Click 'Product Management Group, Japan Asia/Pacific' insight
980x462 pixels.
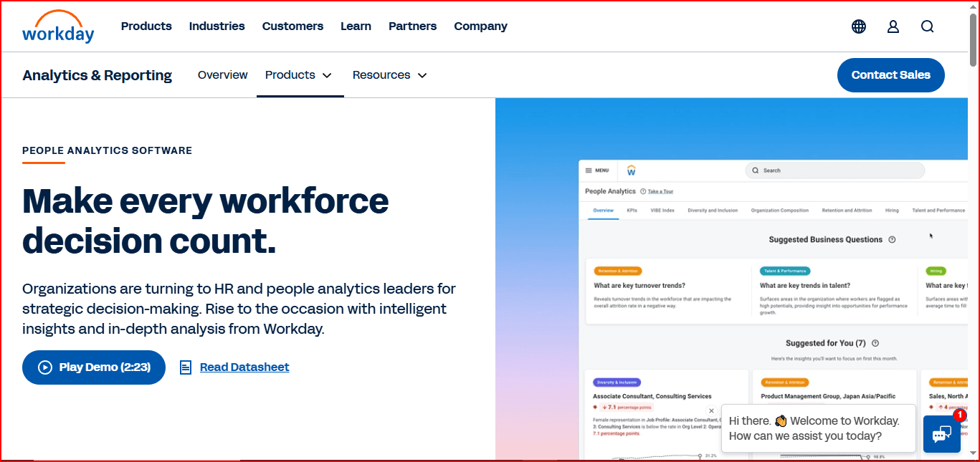829,396
